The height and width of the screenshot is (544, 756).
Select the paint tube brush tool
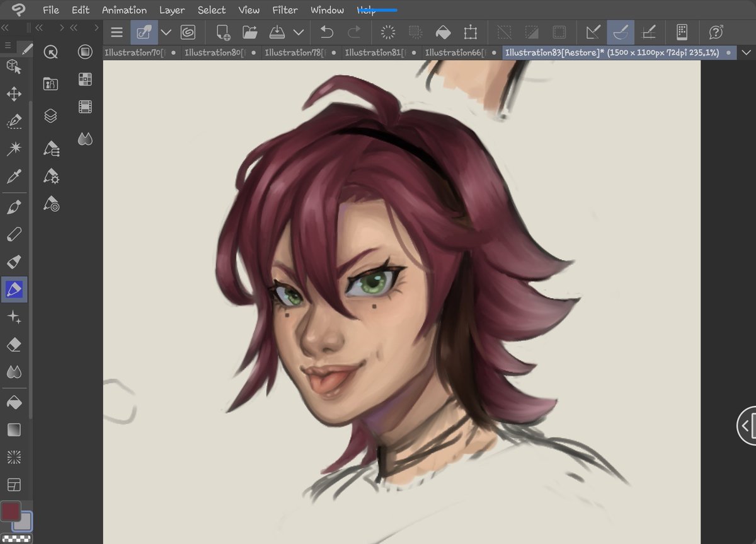(x=13, y=262)
